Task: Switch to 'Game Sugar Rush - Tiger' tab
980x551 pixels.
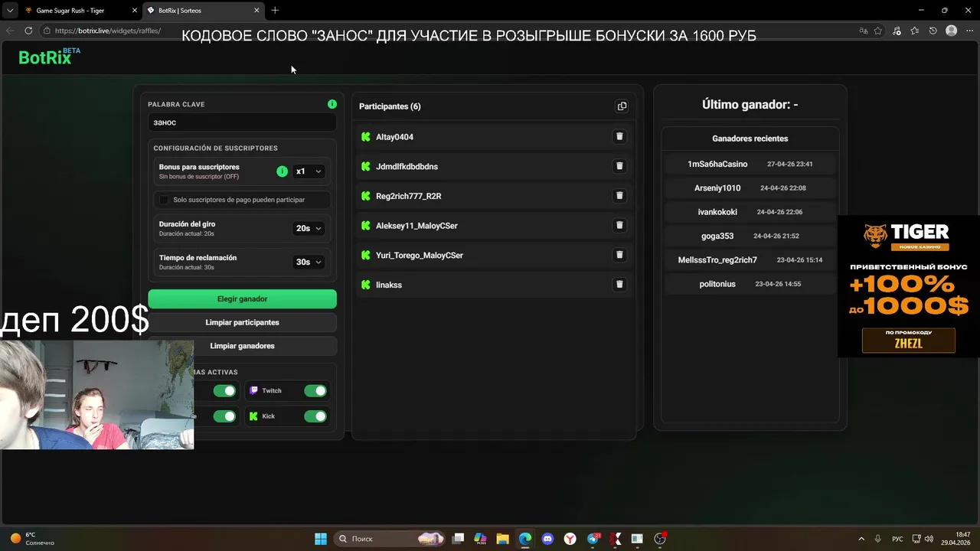Action: point(70,11)
